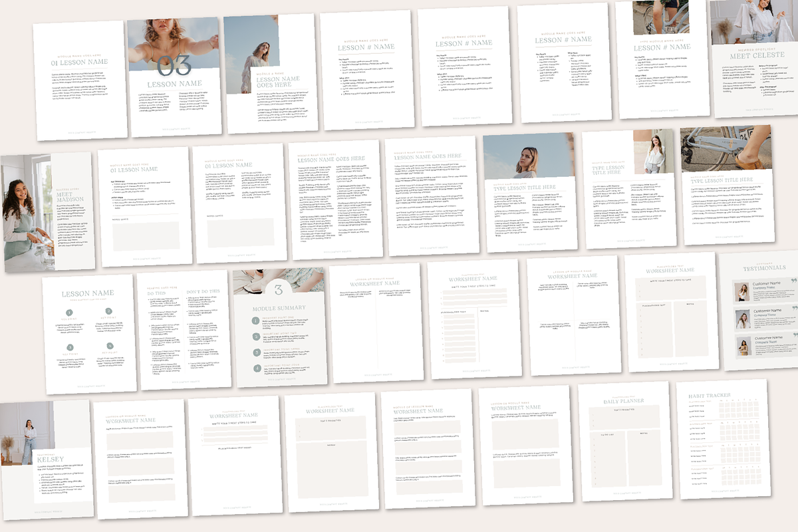798x532 pixels.
Task: Select the small photo of the woman in white blouse
Action: point(654,152)
